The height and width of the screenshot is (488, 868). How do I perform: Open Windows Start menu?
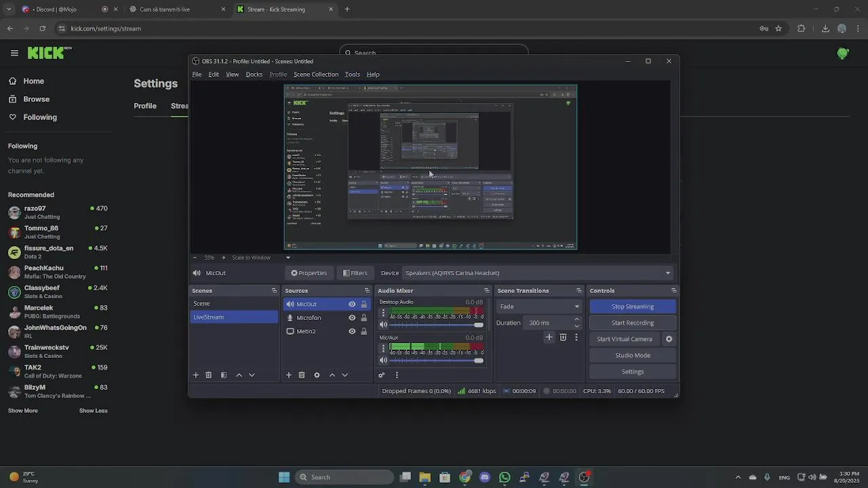tap(284, 477)
